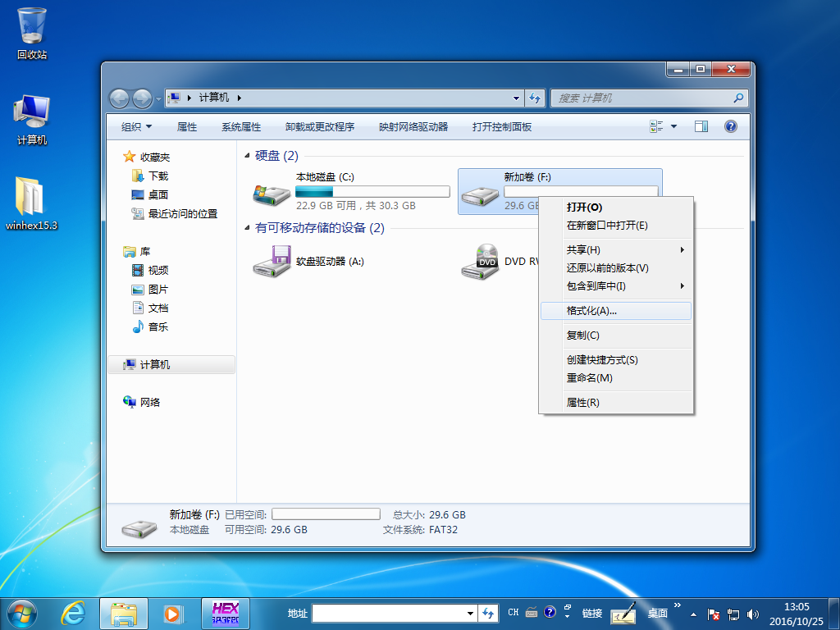
Task: Click Windows Explorer taskbar button
Action: point(124,614)
